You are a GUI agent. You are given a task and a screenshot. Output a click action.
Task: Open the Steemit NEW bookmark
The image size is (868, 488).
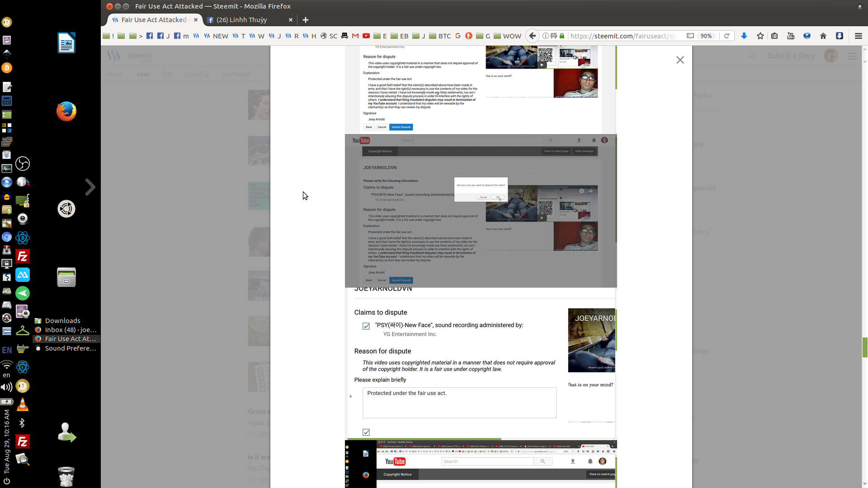coord(216,36)
